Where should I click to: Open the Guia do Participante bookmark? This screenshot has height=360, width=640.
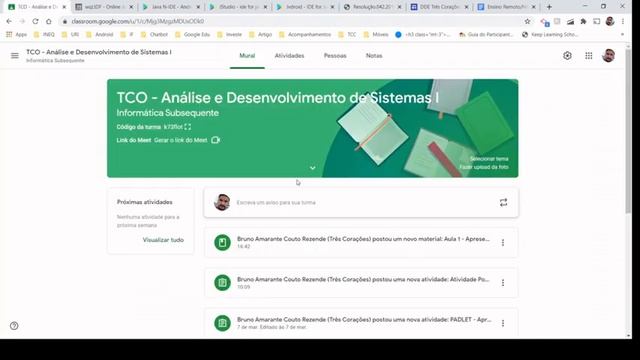coord(486,35)
